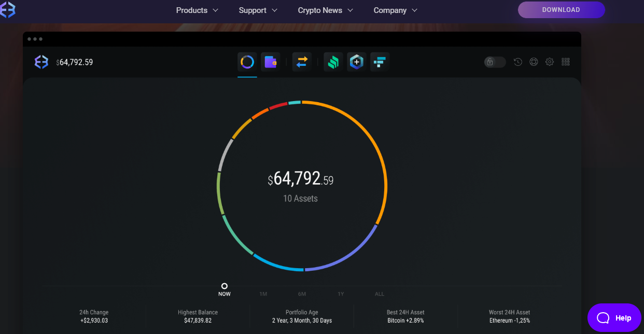
Task: Switch balance chart to ALL time
Action: pos(379,294)
